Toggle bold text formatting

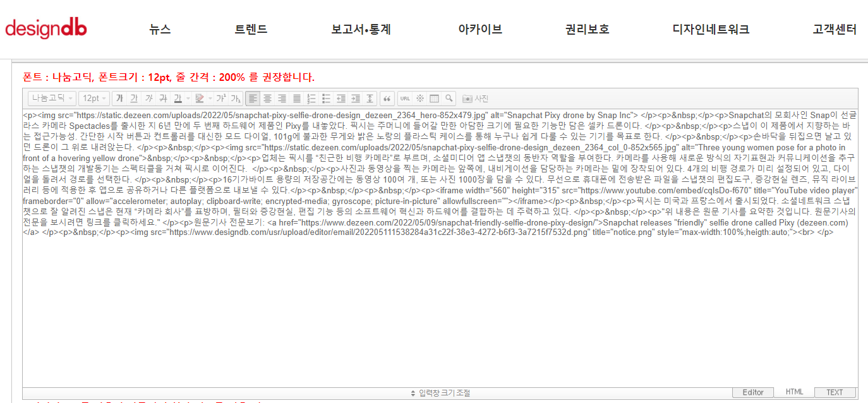coord(119,99)
